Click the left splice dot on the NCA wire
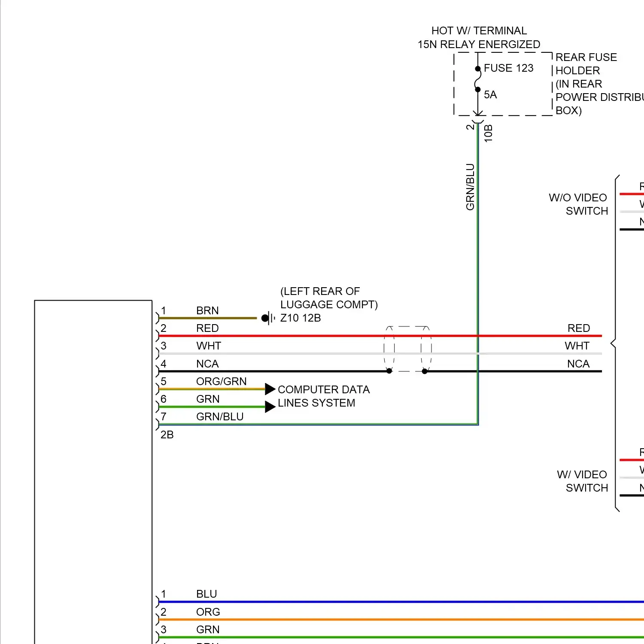This screenshot has height=644, width=644. (389, 371)
